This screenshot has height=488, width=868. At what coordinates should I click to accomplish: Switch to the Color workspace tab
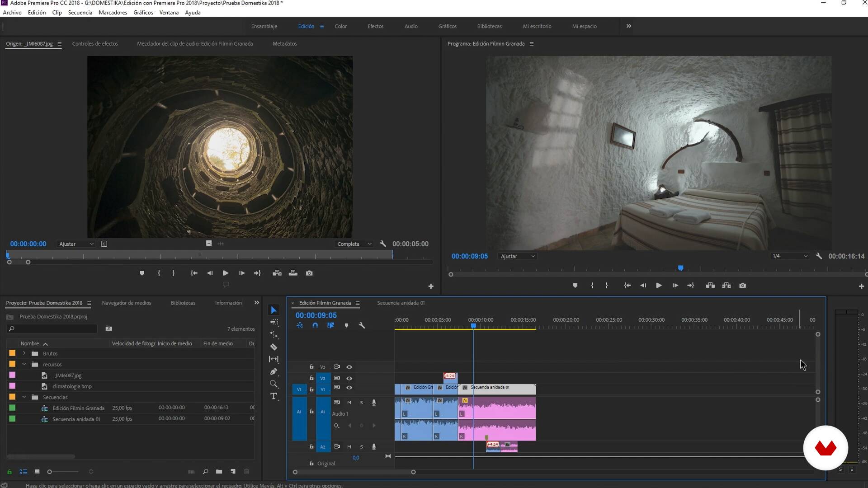[x=340, y=26]
